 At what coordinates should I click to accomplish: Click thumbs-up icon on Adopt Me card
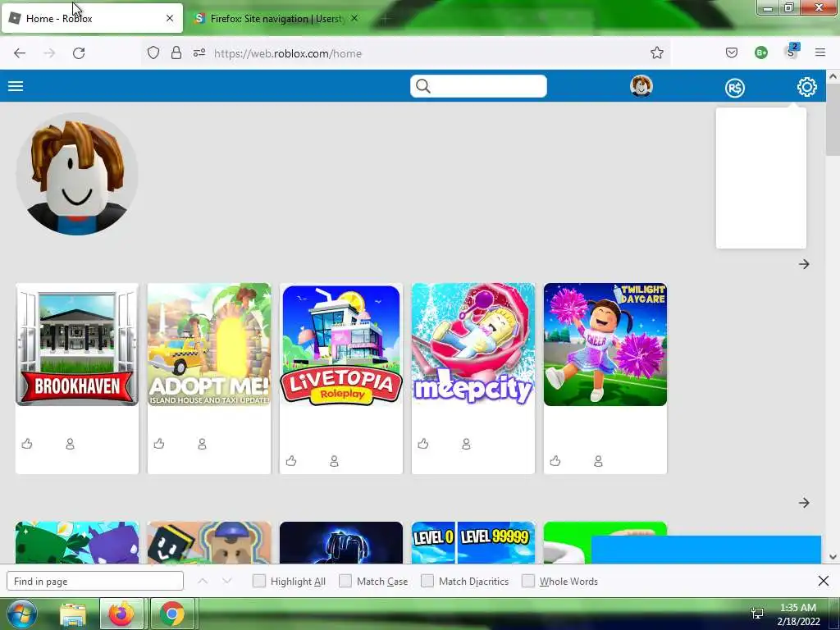pyautogui.click(x=159, y=444)
